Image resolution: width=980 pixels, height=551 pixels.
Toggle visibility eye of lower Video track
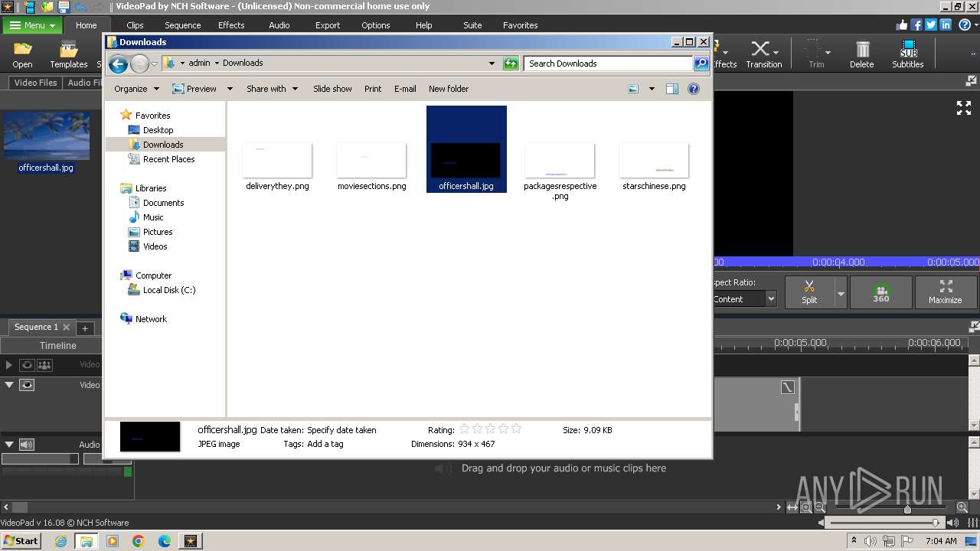point(27,385)
